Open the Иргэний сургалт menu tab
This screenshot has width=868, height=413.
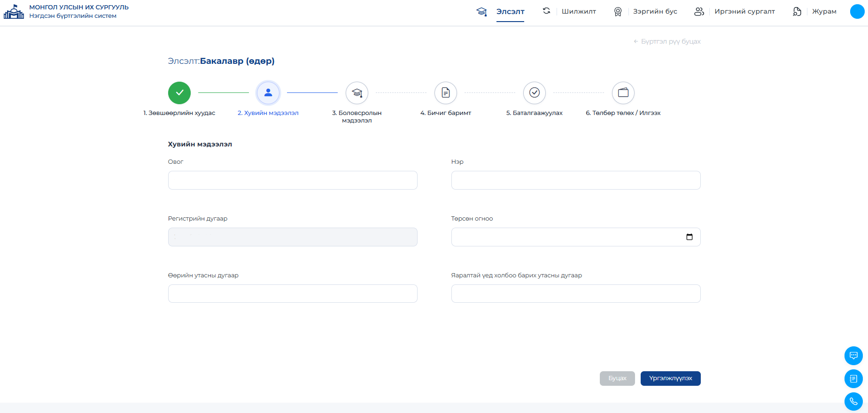coord(745,12)
